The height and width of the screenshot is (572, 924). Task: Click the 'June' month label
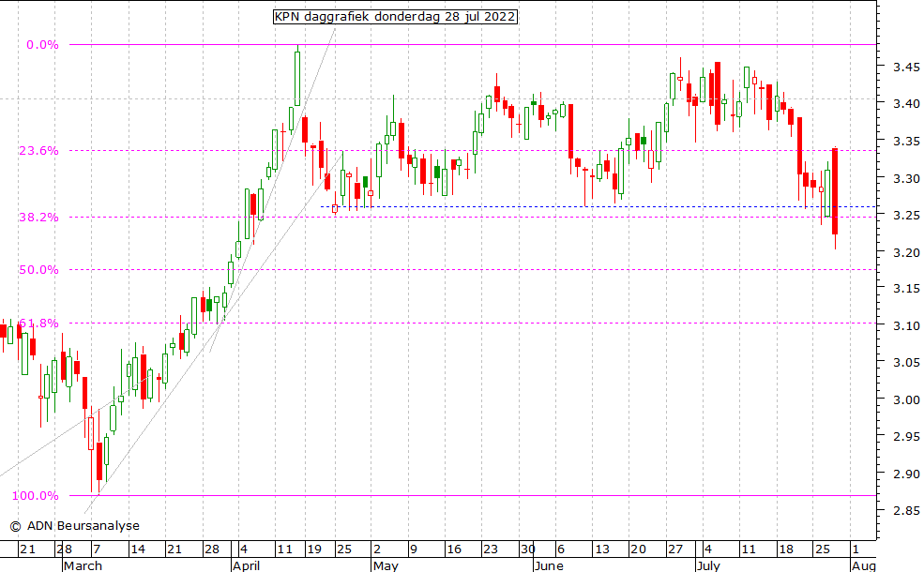point(549,565)
